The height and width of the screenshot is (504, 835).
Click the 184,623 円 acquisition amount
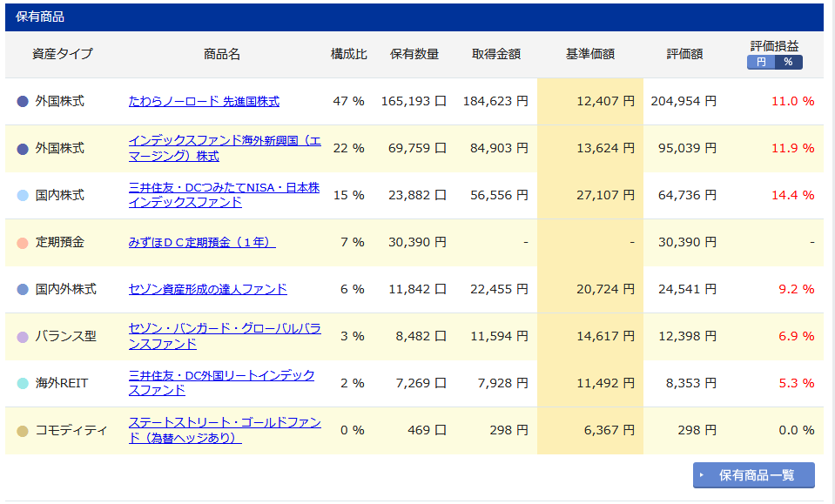pyautogui.click(x=495, y=101)
